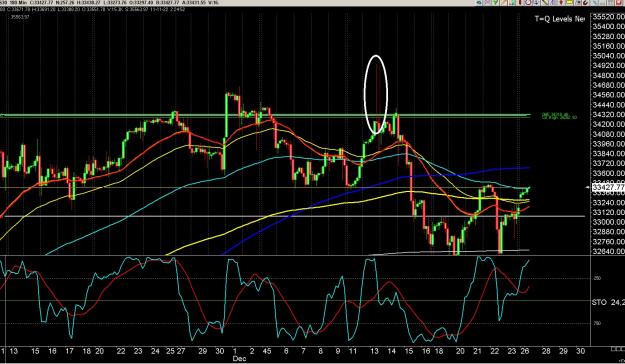The height and width of the screenshot is (364, 625).
Task: Select date label 14 on the time axis
Action: click(392, 351)
